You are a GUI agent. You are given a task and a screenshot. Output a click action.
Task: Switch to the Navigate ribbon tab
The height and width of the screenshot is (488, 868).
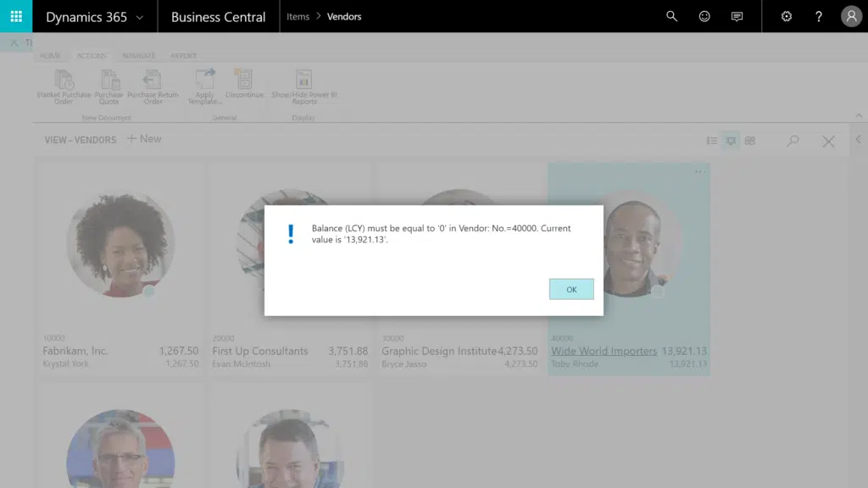[x=139, y=56]
